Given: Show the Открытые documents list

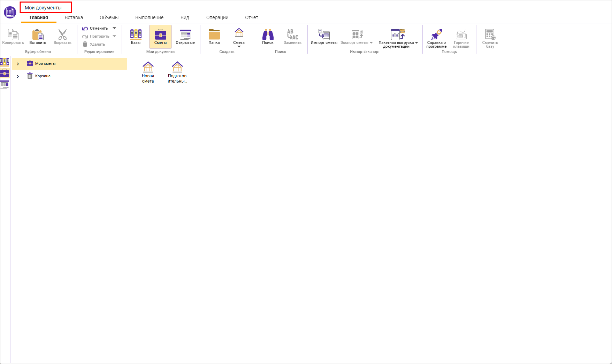Looking at the screenshot, I should (185, 37).
